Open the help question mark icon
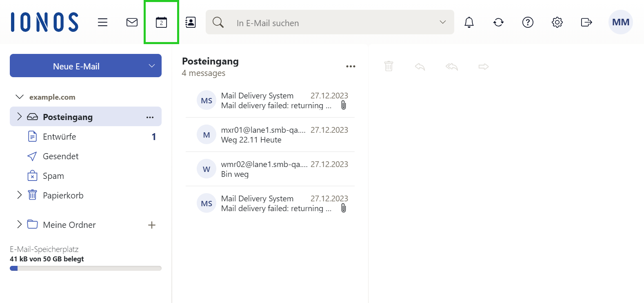The image size is (644, 303). 528,22
